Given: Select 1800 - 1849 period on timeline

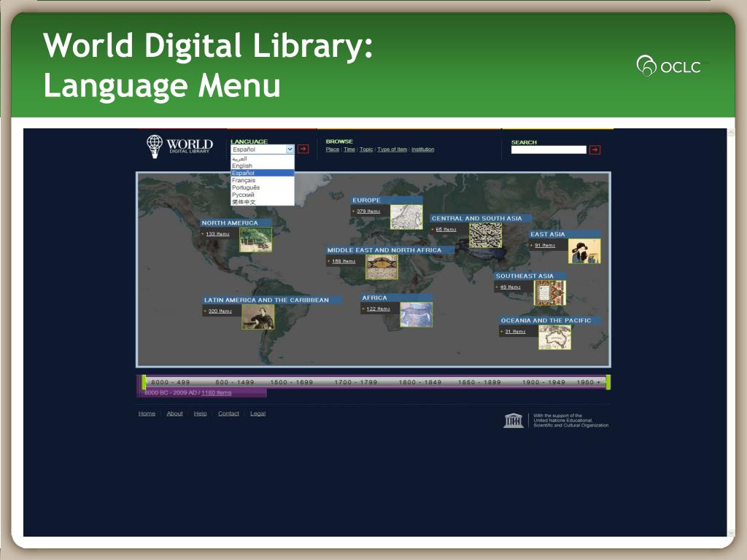Looking at the screenshot, I should 420,382.
